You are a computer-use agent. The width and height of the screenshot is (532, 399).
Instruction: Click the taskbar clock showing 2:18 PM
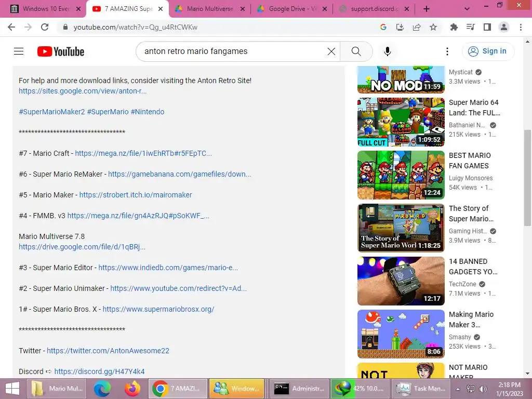[509, 389]
